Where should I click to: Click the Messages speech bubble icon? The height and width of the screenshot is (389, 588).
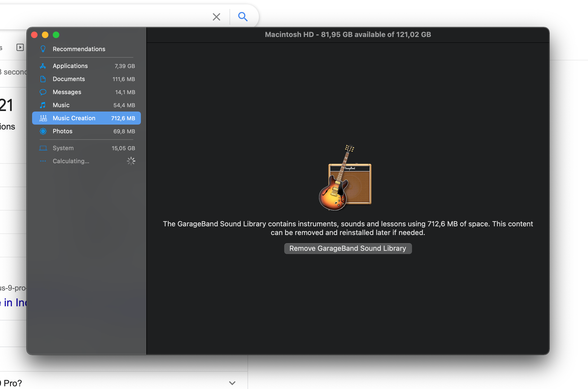coord(43,92)
